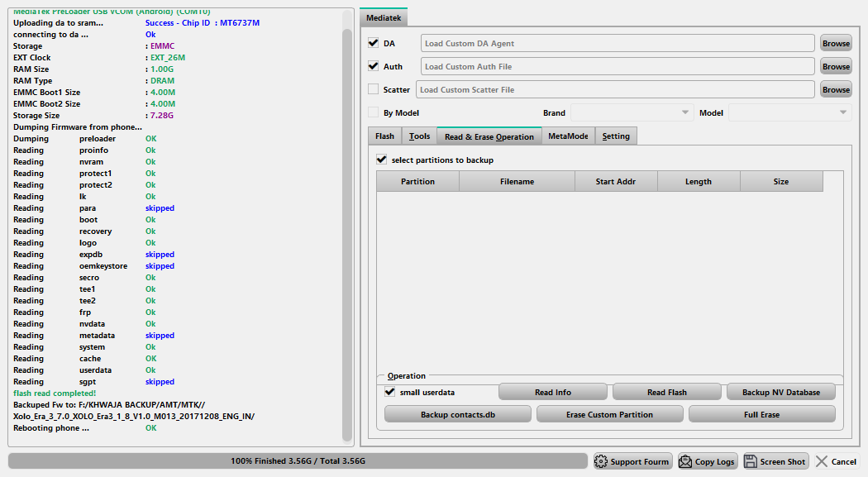868x477 pixels.
Task: Click the 'Rebooting phone ...' log line
Action: [x=51, y=427]
